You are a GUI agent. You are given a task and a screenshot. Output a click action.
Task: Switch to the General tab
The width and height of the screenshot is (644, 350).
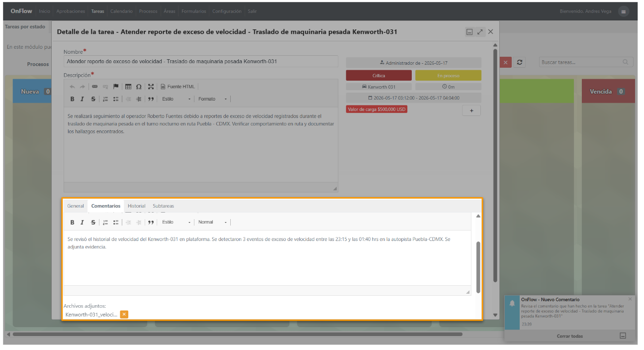point(76,206)
